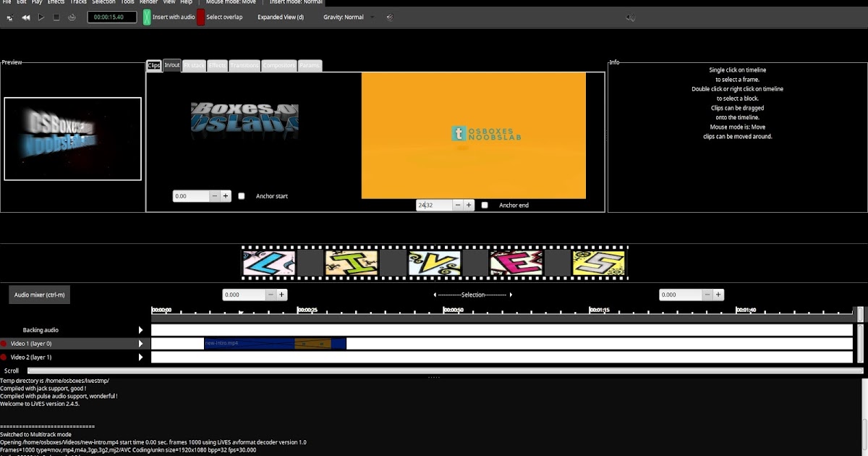
Task: Open the Tracks menu
Action: (78, 2)
